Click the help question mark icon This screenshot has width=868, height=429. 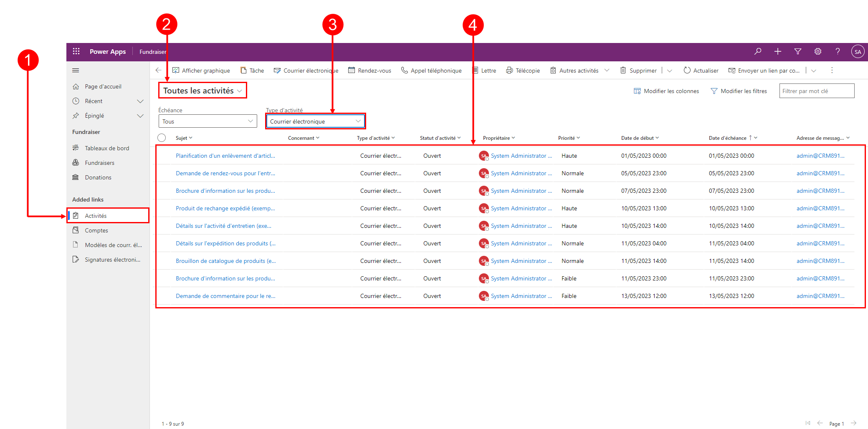point(838,51)
